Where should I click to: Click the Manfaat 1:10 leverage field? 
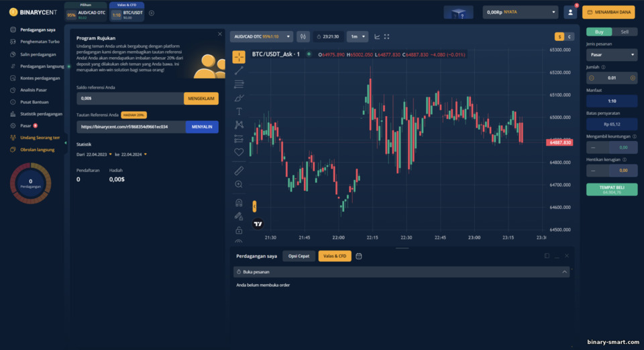(x=612, y=101)
